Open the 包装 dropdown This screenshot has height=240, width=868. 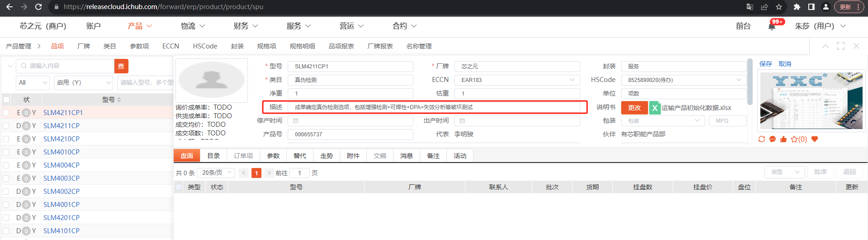tap(663, 121)
